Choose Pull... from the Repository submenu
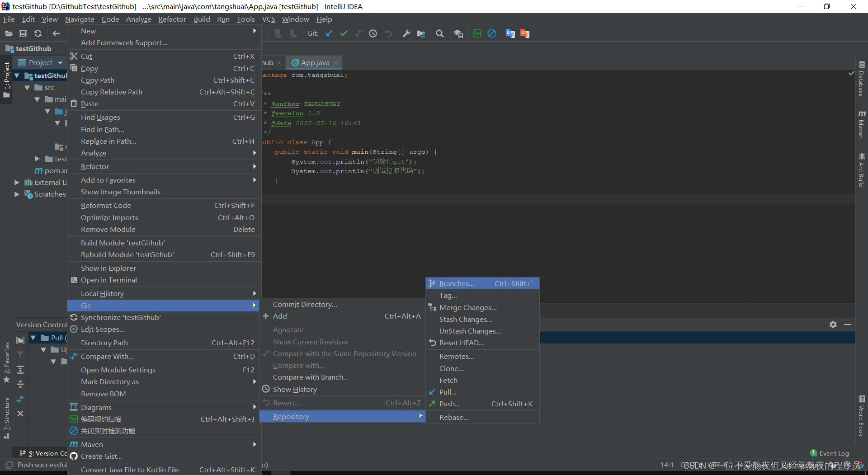 coord(482,392)
